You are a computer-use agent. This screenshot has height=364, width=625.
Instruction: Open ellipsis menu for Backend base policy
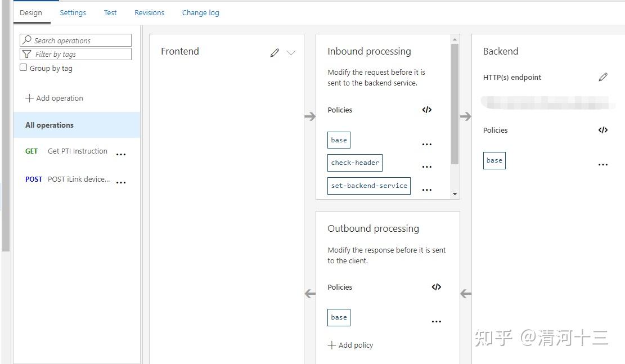tap(603, 164)
